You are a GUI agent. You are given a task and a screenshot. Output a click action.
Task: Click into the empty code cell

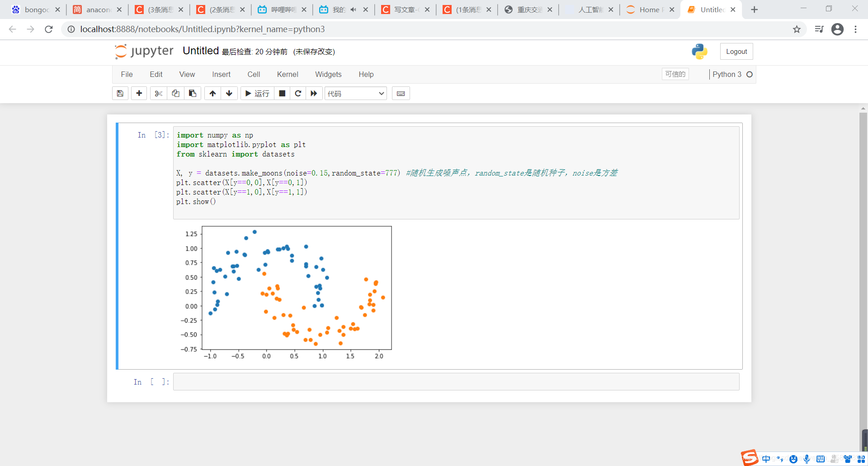tap(456, 381)
